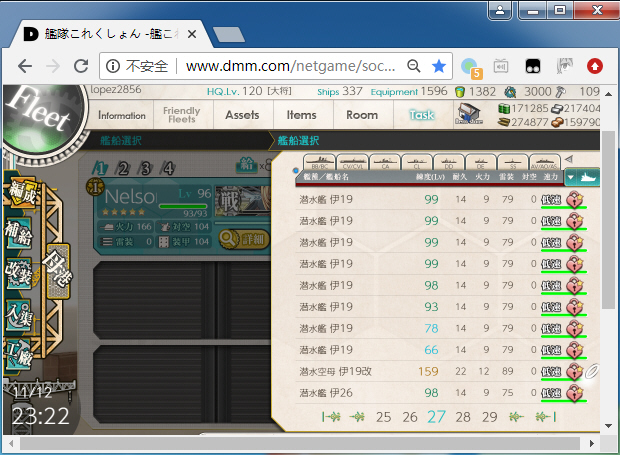
Task: Click the zoom magnifier in address bar
Action: (414, 66)
